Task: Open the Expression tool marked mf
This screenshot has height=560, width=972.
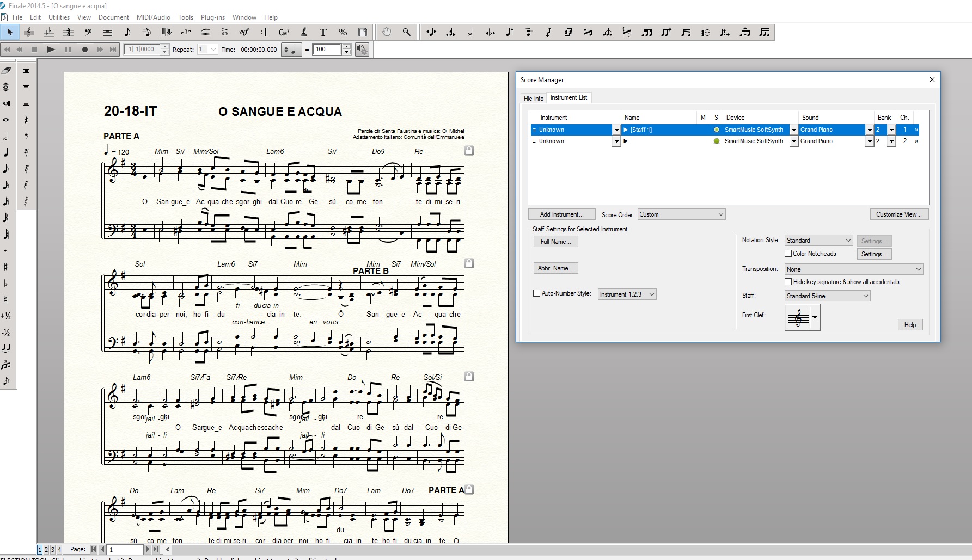Action: point(244,32)
